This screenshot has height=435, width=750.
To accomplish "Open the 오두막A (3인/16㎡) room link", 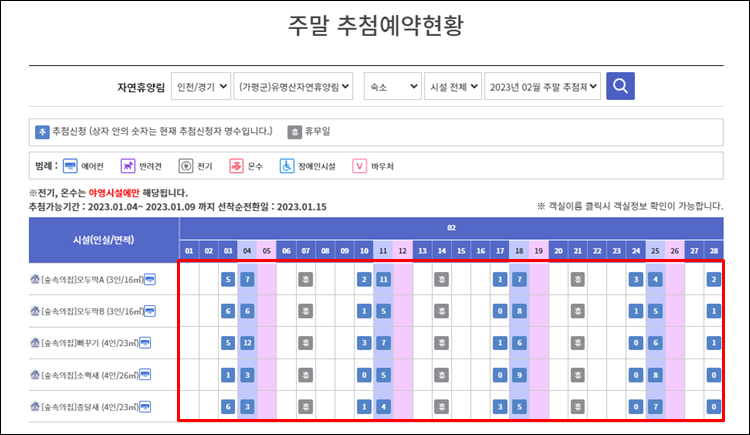I will tap(92, 279).
